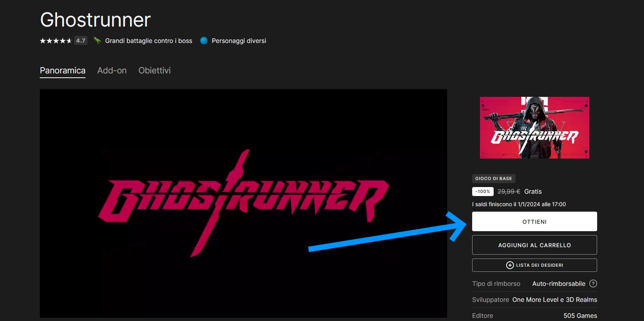
Task: Add game with AGGIUNGI AL CARRELLO button
Action: (534, 245)
